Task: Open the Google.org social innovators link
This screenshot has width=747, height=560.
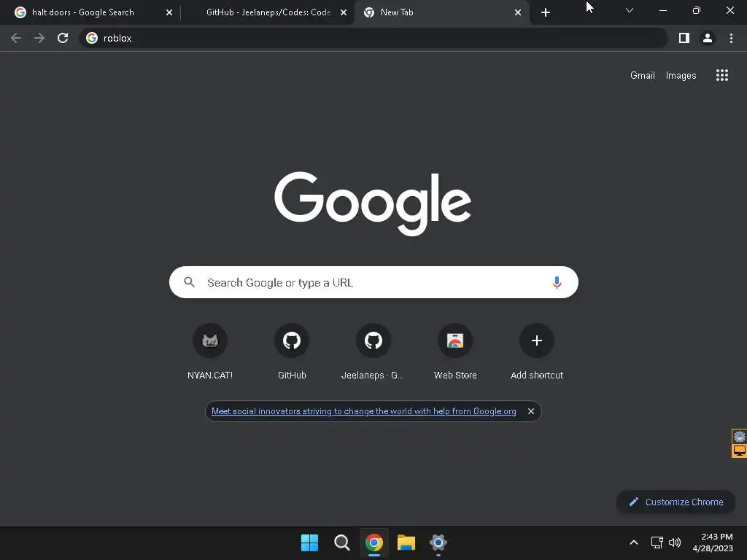Action: point(363,411)
